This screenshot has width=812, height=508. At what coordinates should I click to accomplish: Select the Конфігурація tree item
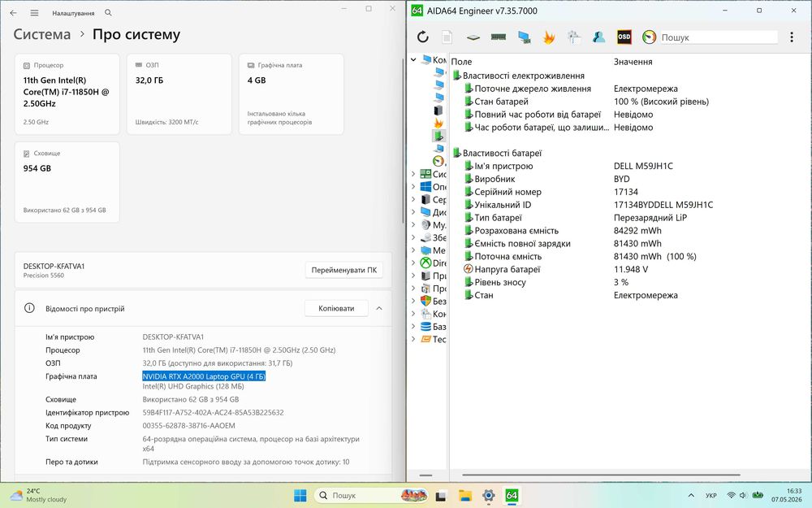click(433, 314)
